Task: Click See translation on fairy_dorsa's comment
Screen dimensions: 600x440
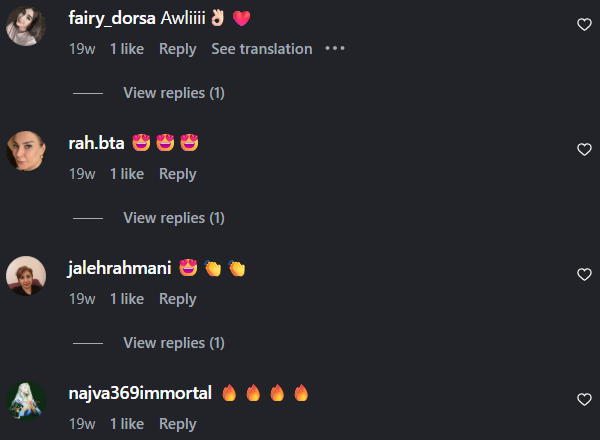Action: (x=262, y=49)
